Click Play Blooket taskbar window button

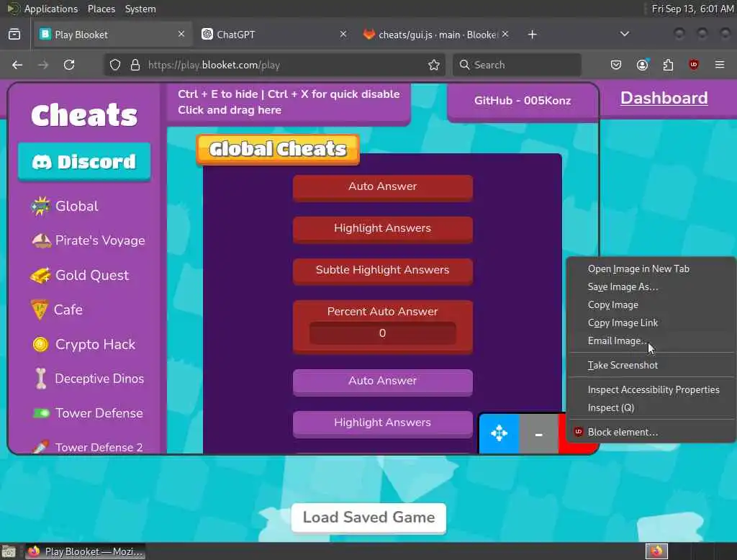click(x=86, y=551)
